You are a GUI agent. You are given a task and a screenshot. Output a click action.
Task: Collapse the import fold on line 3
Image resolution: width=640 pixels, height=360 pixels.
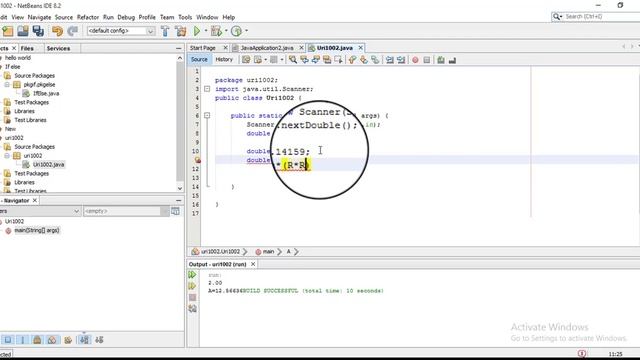click(x=207, y=89)
